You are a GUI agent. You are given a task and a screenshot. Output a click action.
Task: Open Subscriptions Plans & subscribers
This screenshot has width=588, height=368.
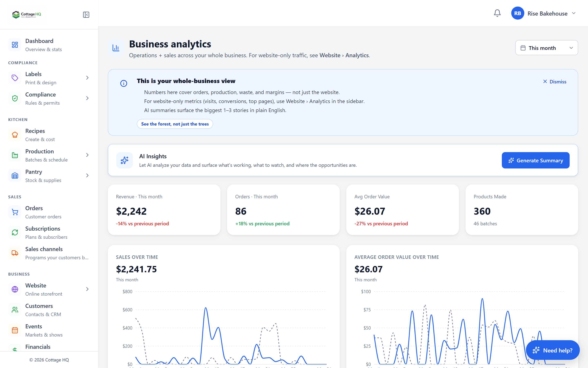click(49, 233)
